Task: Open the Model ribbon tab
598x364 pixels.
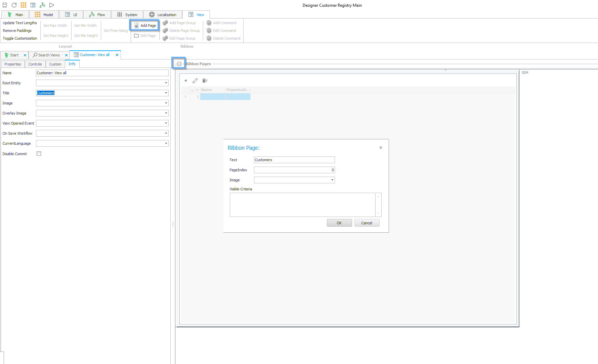Action: tap(44, 15)
